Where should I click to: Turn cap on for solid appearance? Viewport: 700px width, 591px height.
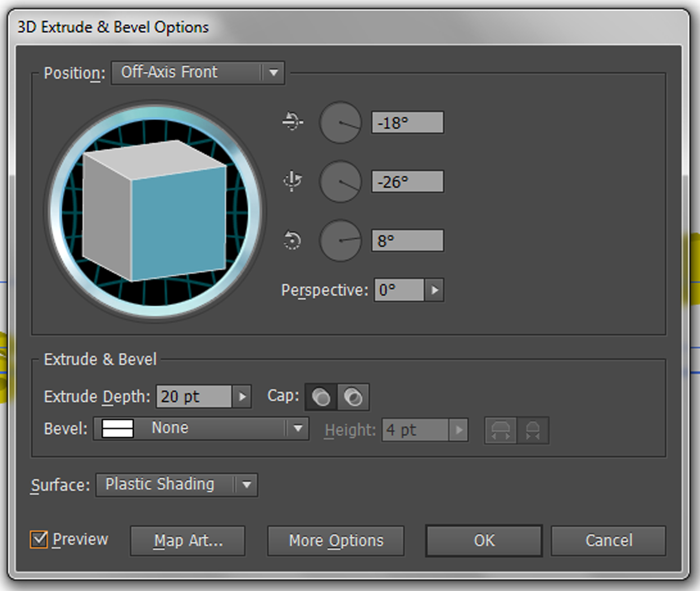point(321,397)
